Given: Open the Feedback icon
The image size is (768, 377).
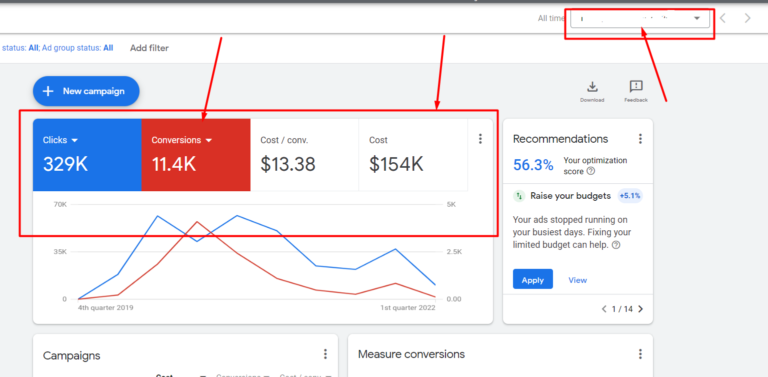Looking at the screenshot, I should (636, 88).
